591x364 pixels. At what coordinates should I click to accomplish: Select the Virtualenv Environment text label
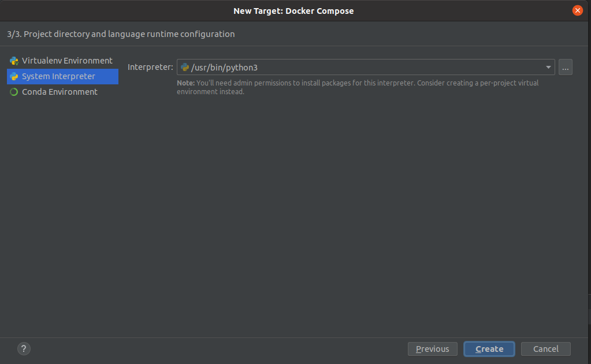tap(67, 61)
